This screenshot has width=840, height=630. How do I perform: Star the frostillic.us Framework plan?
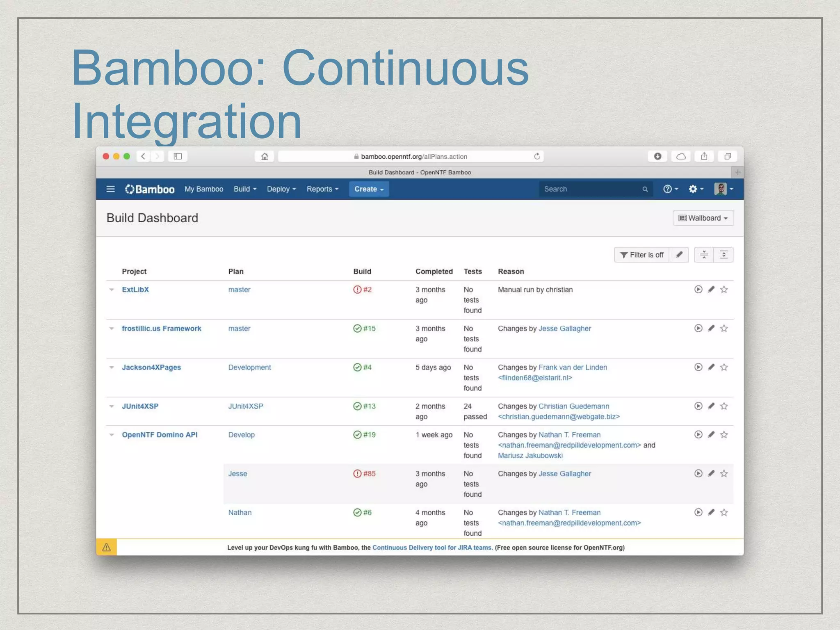coord(724,328)
